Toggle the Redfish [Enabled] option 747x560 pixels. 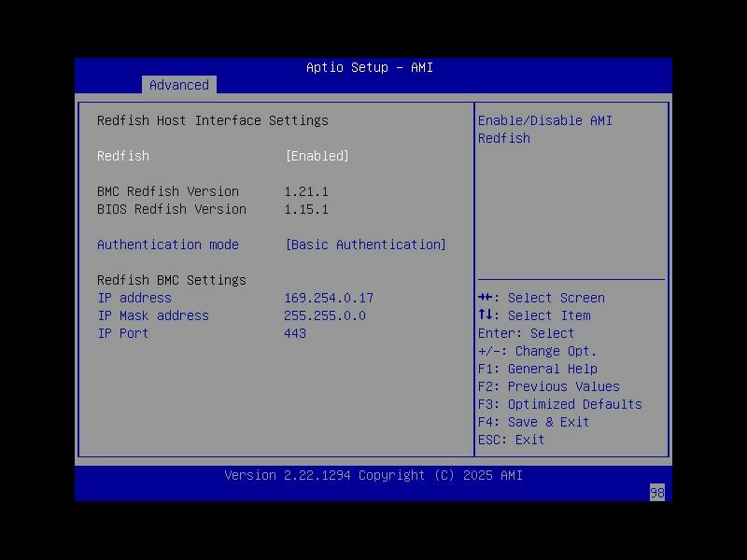click(317, 156)
